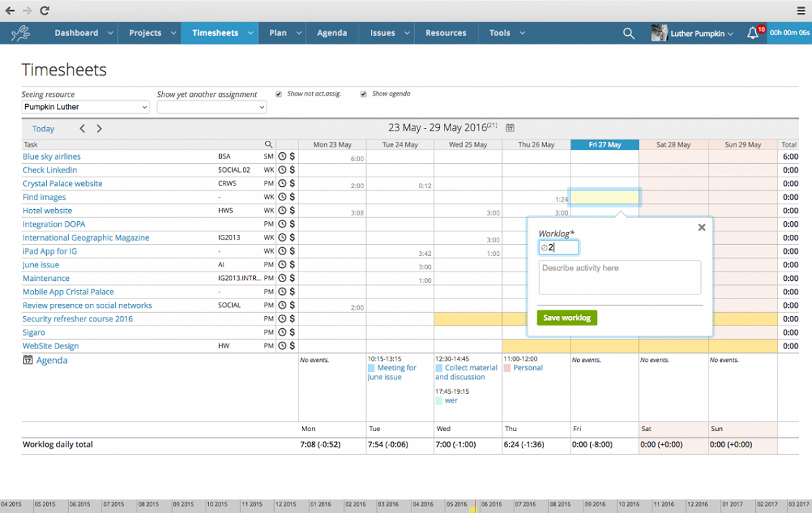Select the 06 2016 marker on the bottom timeline
This screenshot has width=812, height=513.
coord(491,504)
